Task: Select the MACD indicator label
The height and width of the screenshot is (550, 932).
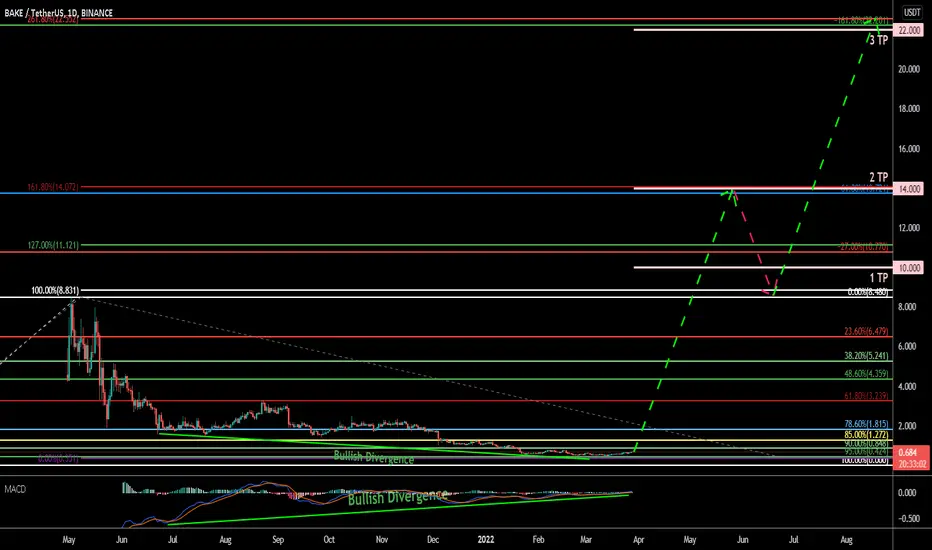Action: (x=15, y=489)
